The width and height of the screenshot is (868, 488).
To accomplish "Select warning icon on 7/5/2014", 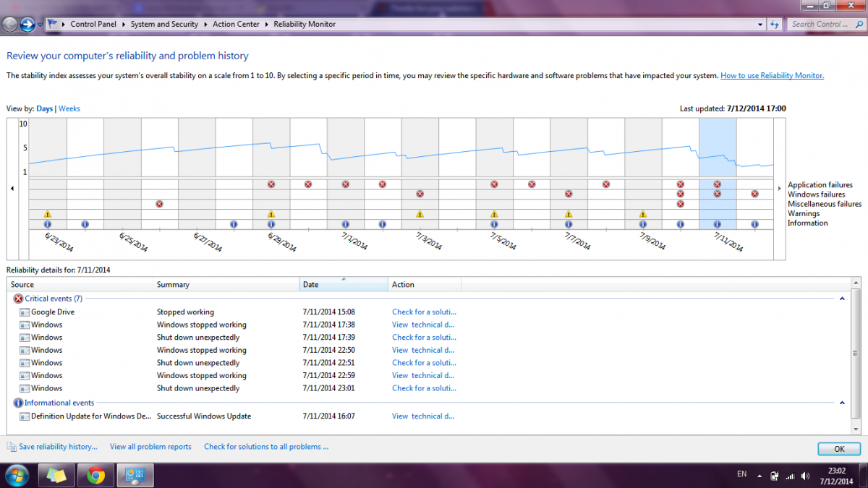I will pyautogui.click(x=495, y=214).
